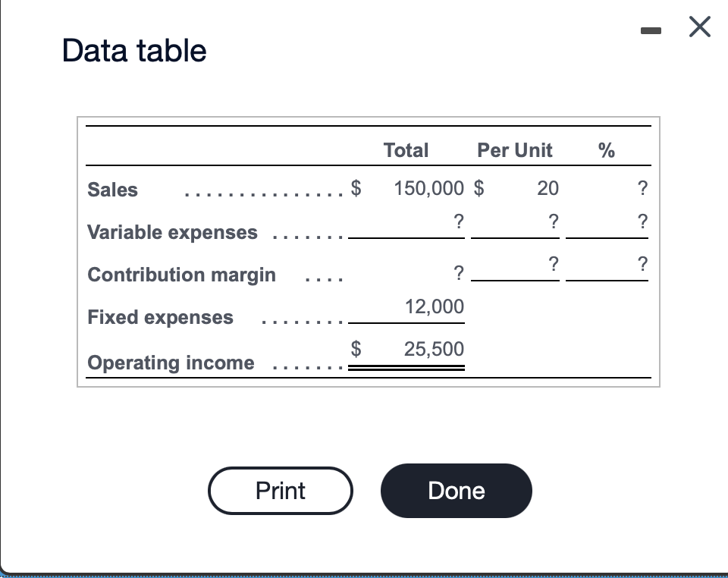This screenshot has width=728, height=578.
Task: Click the Variable expenses total question mark
Action: coord(458,222)
